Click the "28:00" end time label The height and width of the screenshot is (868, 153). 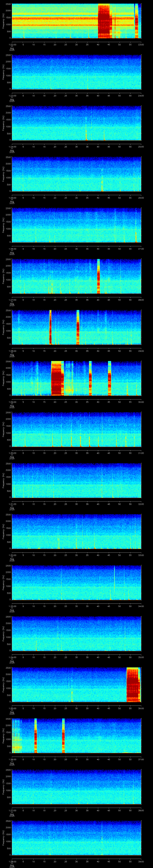coord(141,300)
